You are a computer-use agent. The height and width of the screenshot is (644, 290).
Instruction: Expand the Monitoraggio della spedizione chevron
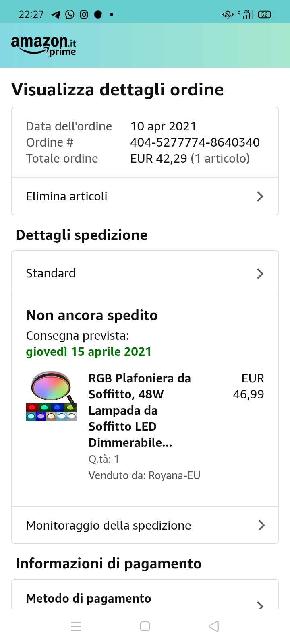pyautogui.click(x=261, y=525)
